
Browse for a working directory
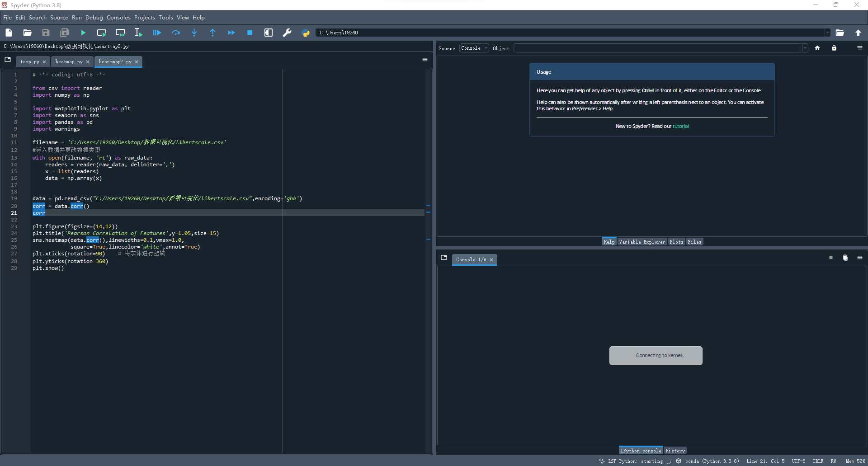click(840, 33)
